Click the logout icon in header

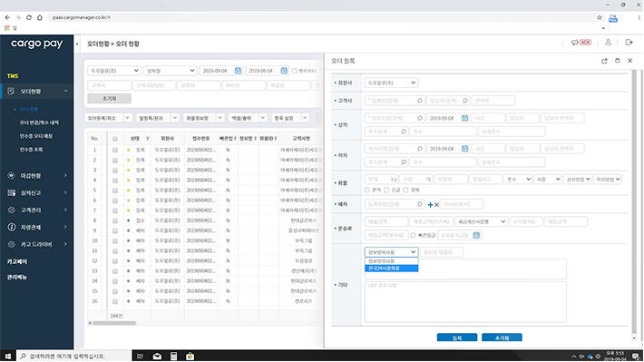tap(629, 43)
